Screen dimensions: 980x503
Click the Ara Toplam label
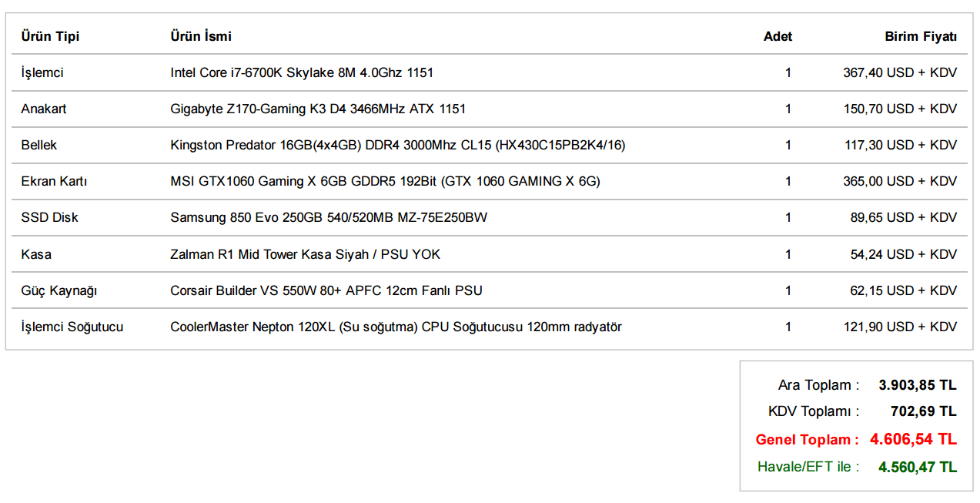click(819, 385)
